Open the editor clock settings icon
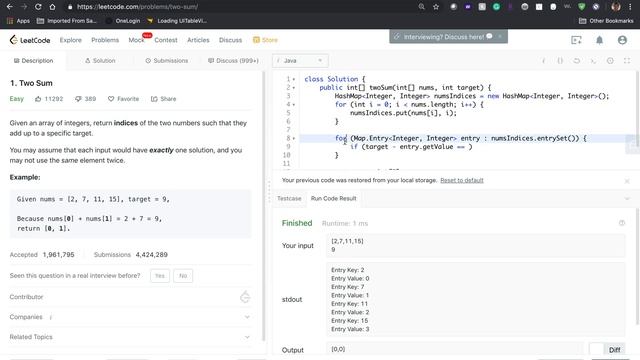Screen dimensions: 640x360 coord(610,61)
